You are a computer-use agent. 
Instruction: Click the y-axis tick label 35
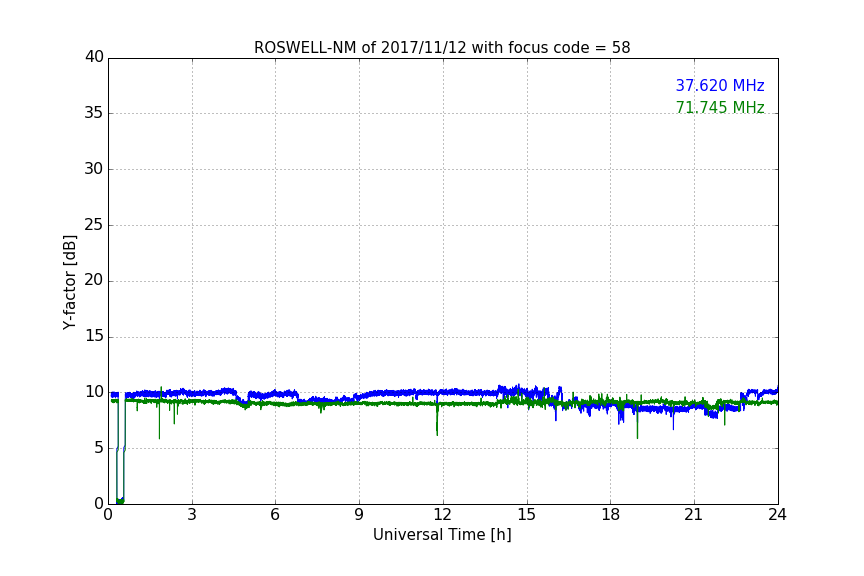(94, 113)
